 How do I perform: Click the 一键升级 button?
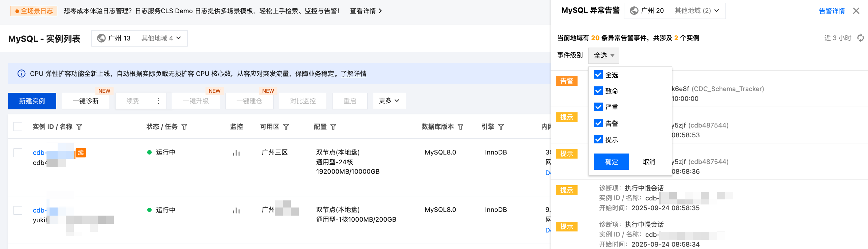[196, 101]
